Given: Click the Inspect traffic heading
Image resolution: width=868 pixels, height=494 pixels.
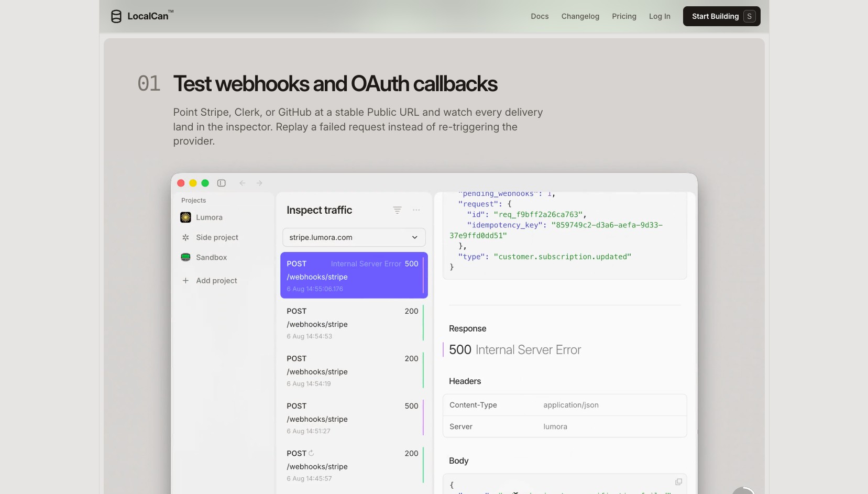Looking at the screenshot, I should 319,210.
